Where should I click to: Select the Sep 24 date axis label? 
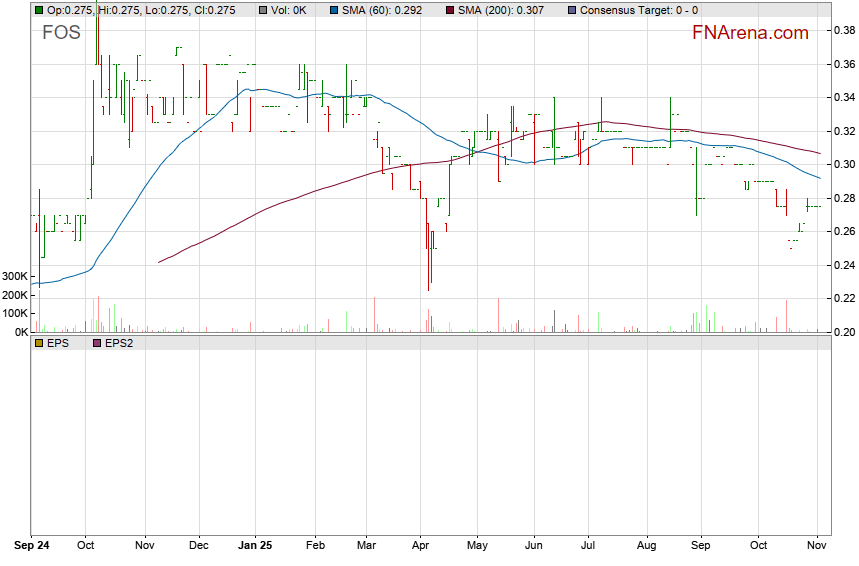[32, 547]
